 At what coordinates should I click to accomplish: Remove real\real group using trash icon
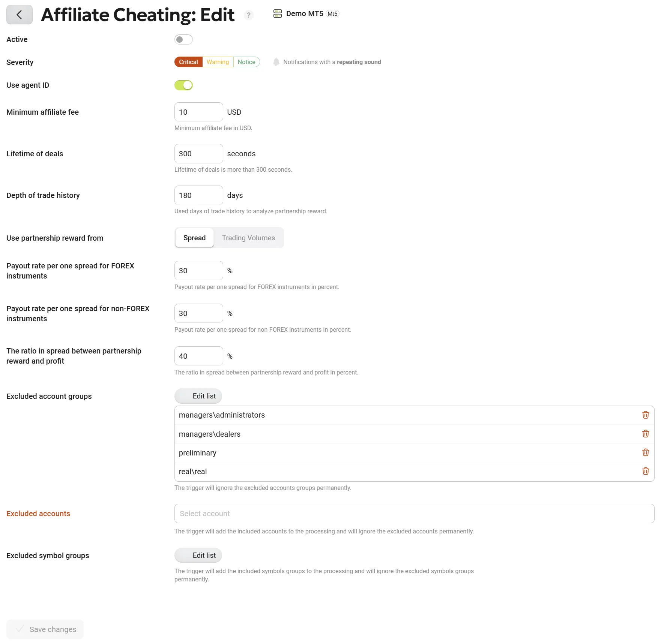coord(645,471)
